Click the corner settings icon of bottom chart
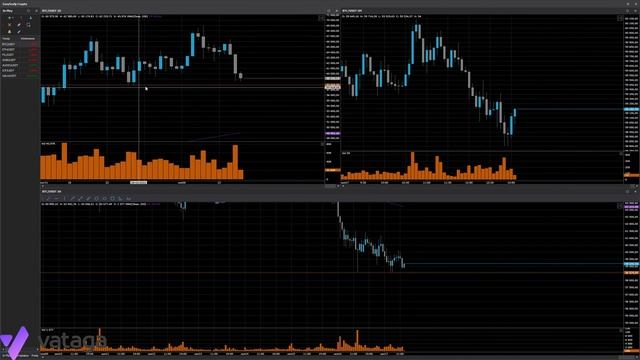The width and height of the screenshot is (640, 360). click(x=620, y=205)
